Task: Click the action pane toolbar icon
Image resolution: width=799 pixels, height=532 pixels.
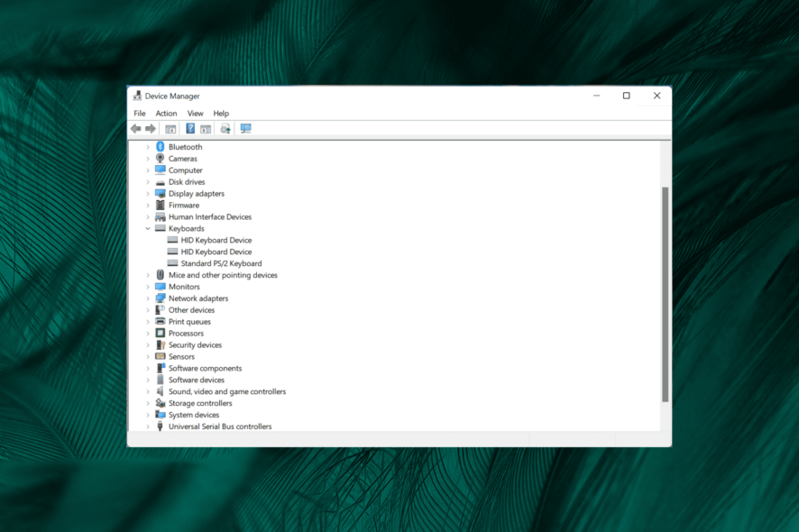Action: [206, 129]
